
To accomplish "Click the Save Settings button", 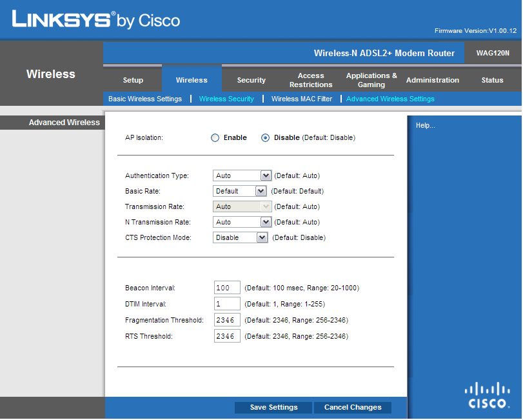I will tap(273, 407).
